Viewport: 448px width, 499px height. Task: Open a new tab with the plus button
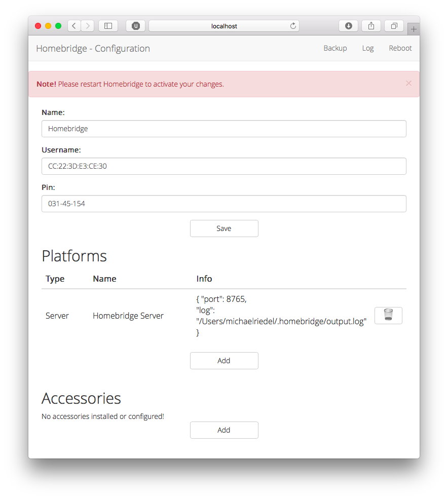click(414, 29)
